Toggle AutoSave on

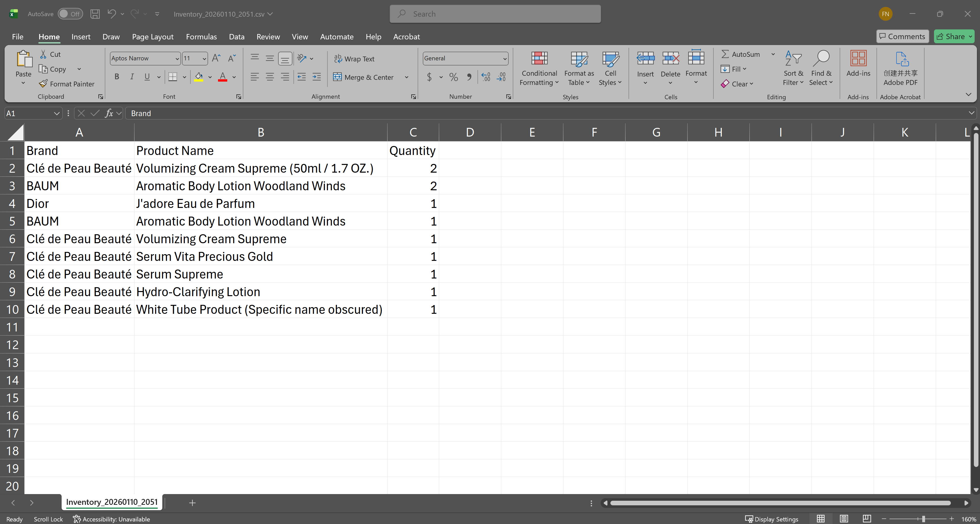[70, 14]
